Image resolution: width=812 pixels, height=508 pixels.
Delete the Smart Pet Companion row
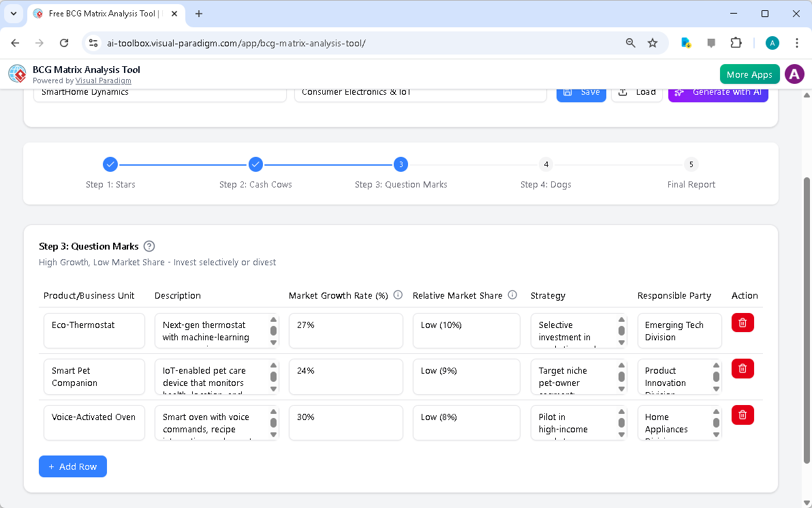[x=742, y=368]
